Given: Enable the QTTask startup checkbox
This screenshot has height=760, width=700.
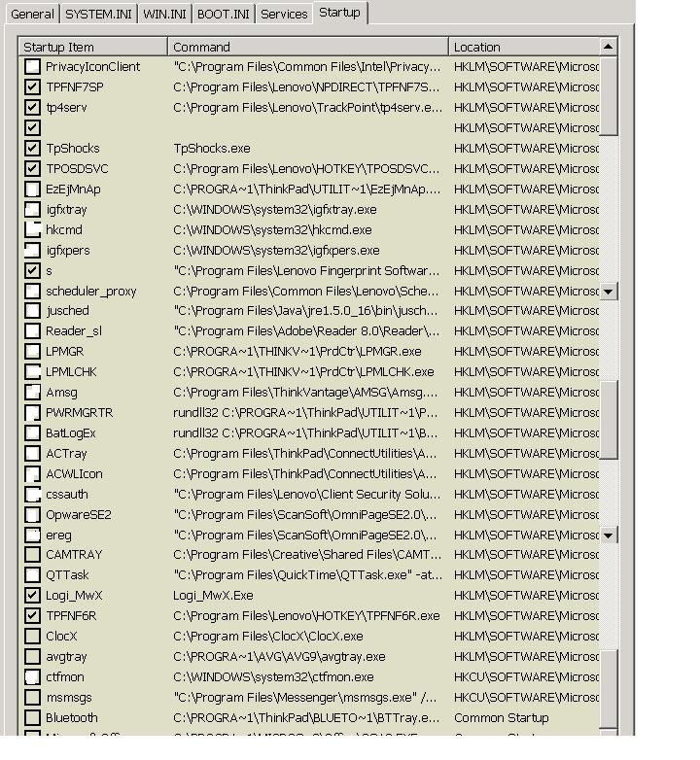Looking at the screenshot, I should click(x=32, y=574).
